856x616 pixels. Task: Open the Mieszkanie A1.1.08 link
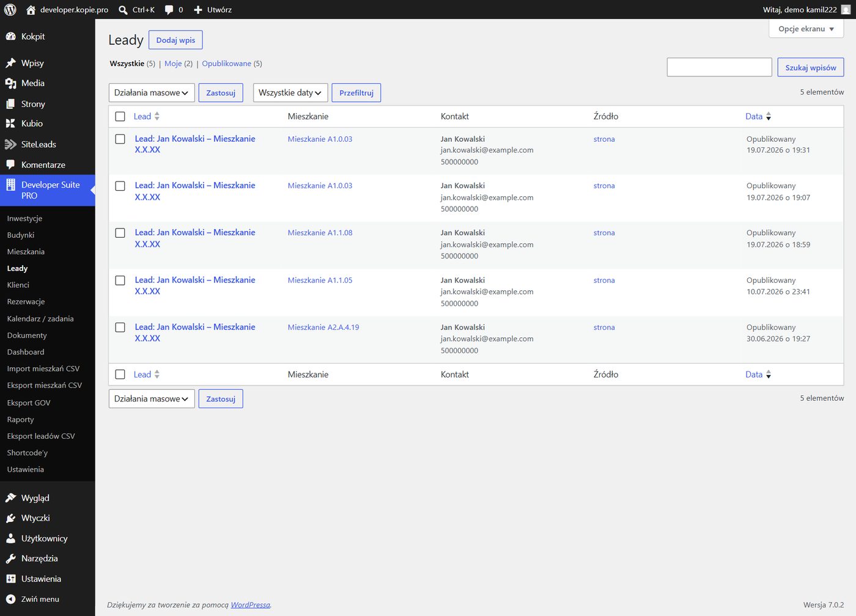(320, 233)
